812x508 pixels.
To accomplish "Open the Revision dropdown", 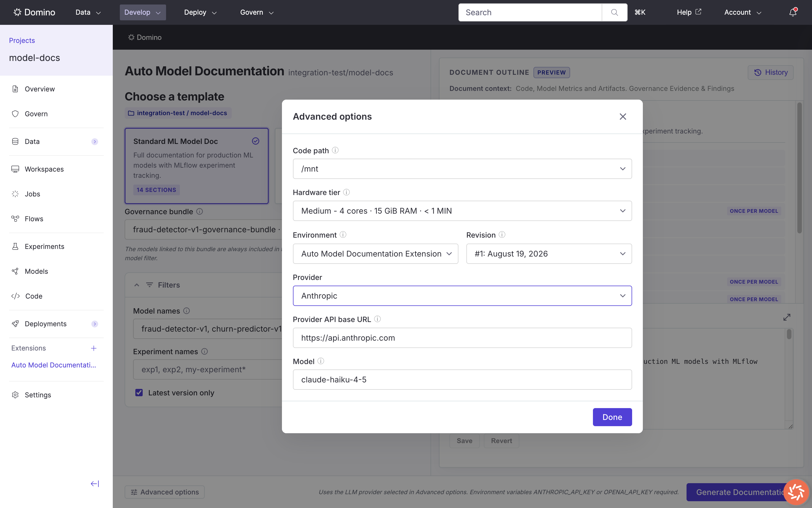I will [x=549, y=254].
